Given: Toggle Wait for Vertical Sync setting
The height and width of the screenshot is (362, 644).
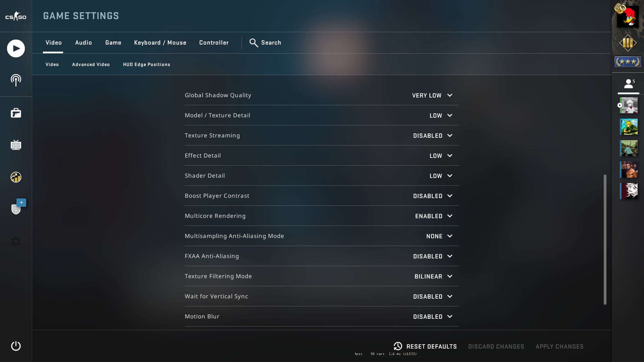Looking at the screenshot, I should click(432, 297).
